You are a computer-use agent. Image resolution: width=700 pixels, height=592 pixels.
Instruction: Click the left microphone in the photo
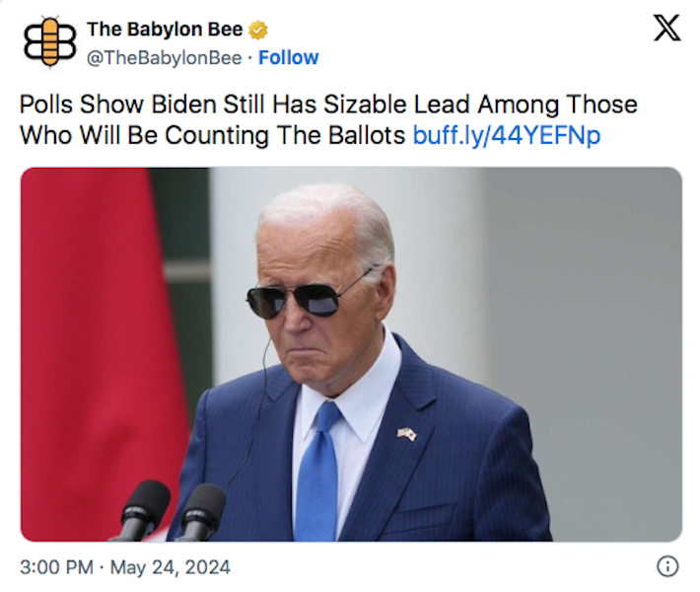pyautogui.click(x=142, y=510)
